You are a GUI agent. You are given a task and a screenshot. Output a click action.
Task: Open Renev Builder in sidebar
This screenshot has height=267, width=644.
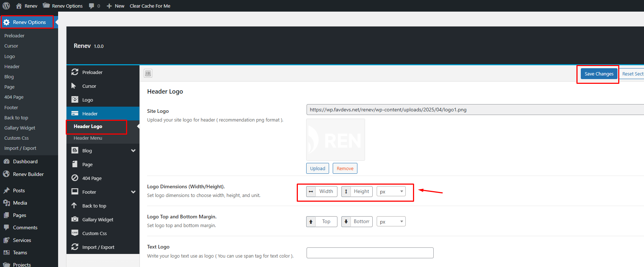28,174
